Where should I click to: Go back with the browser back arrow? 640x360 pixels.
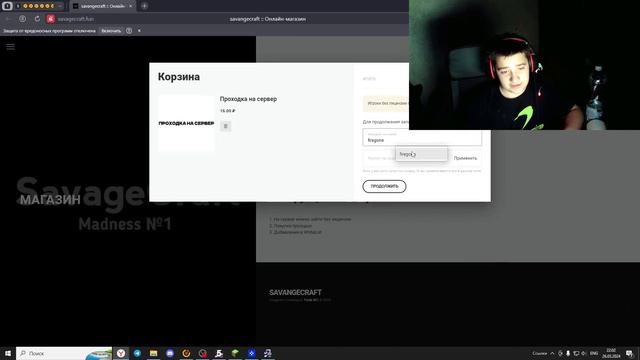coord(8,19)
